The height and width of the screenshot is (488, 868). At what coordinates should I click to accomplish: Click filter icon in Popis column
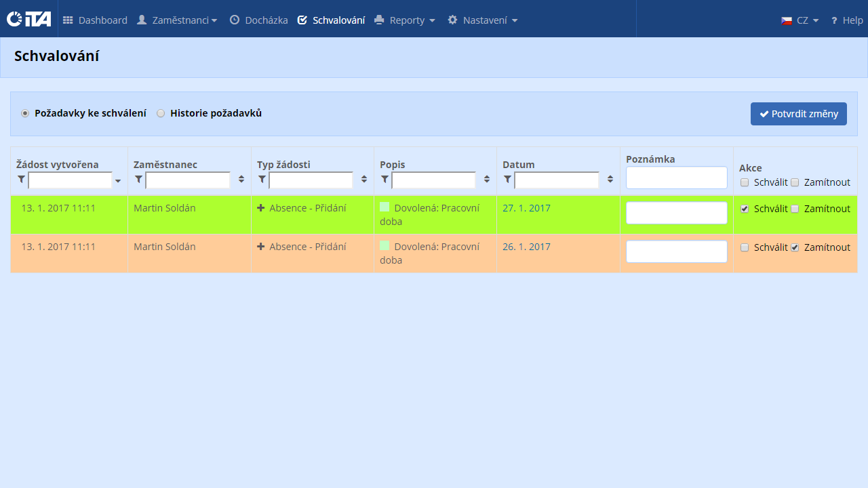(384, 180)
